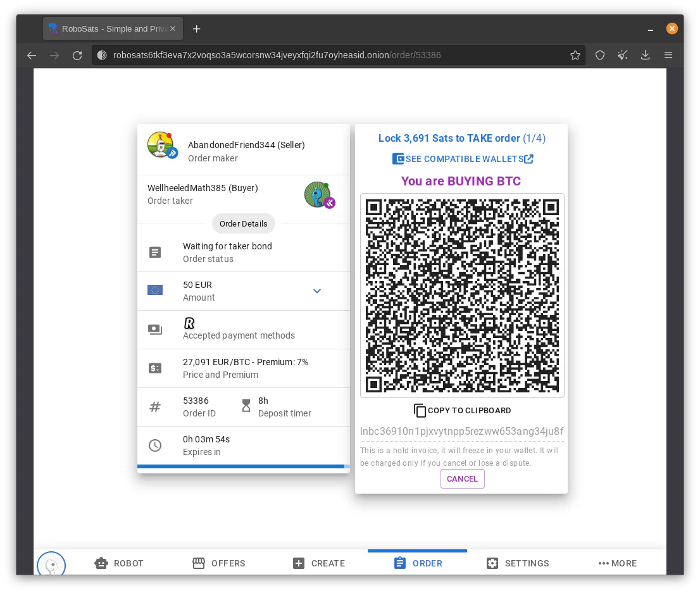Click the '8h' deposit timer value
Screen dimensions: 700x593
[x=263, y=401]
